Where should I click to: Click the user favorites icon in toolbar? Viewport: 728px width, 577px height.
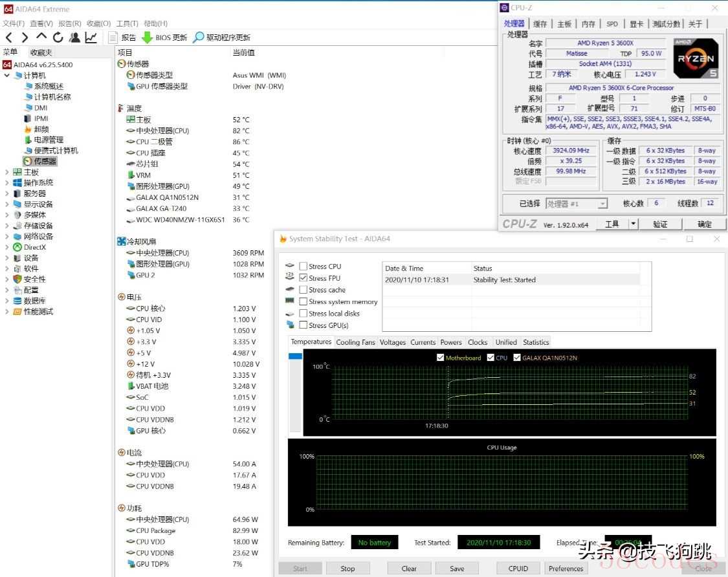pyautogui.click(x=75, y=38)
